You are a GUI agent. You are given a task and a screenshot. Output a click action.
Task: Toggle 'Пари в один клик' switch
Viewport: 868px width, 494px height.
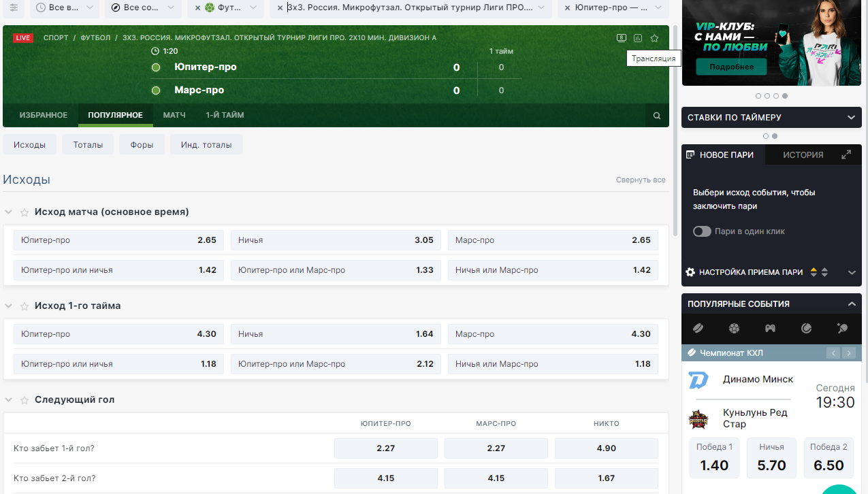[x=702, y=231]
